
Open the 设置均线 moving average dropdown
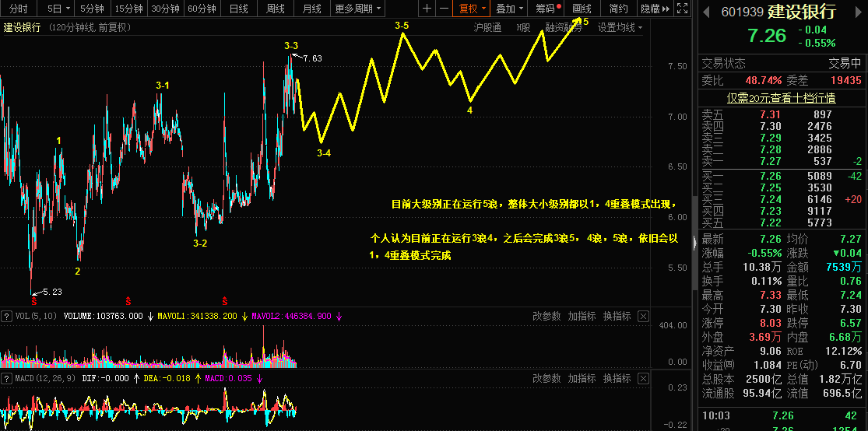(x=620, y=28)
